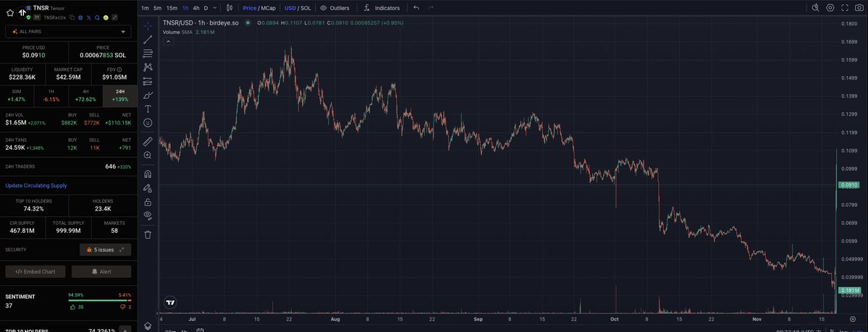Open the emoji icons tool
This screenshot has width=868, height=332.
(x=148, y=123)
